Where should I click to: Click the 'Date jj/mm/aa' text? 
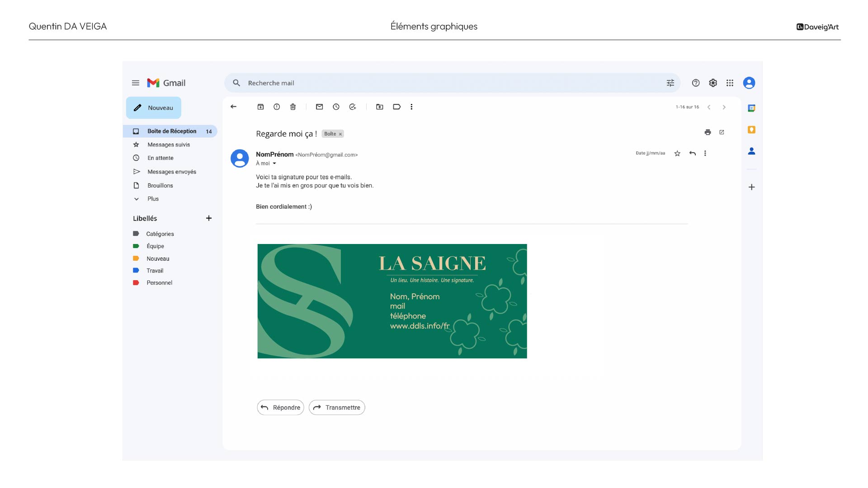650,153
